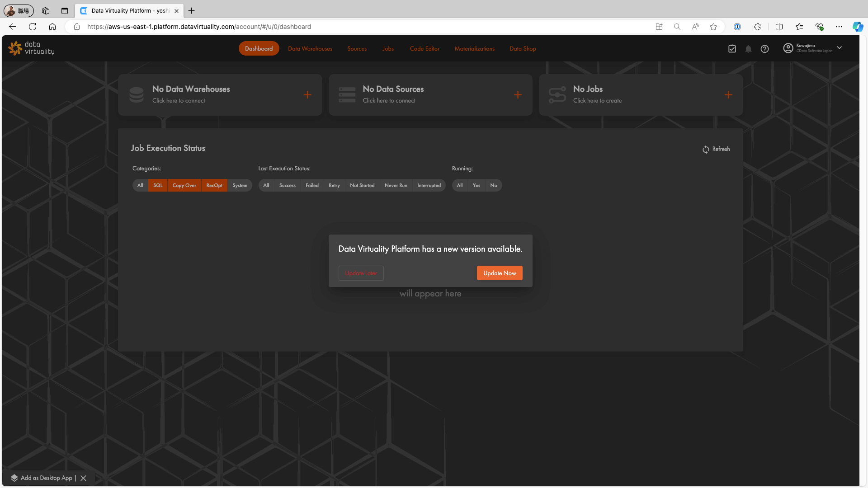Click plus icon on No Data Warehouses card
Screen dimensions: 868x488
(x=307, y=95)
